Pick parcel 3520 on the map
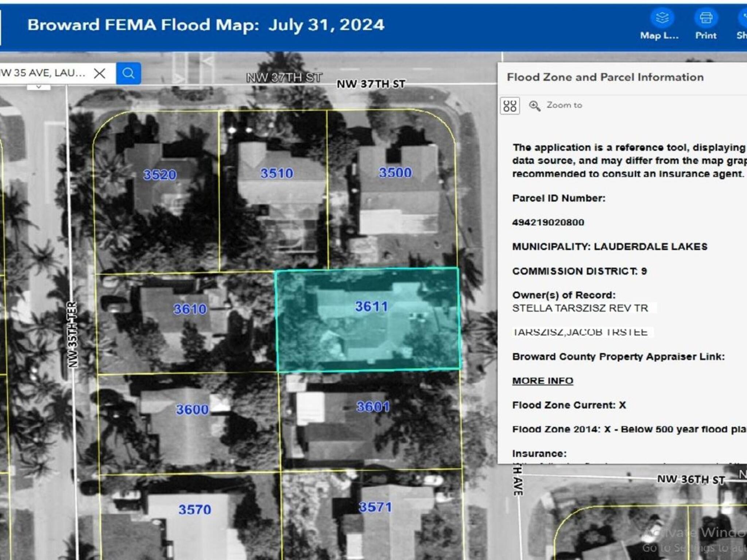747x560 pixels. [159, 175]
